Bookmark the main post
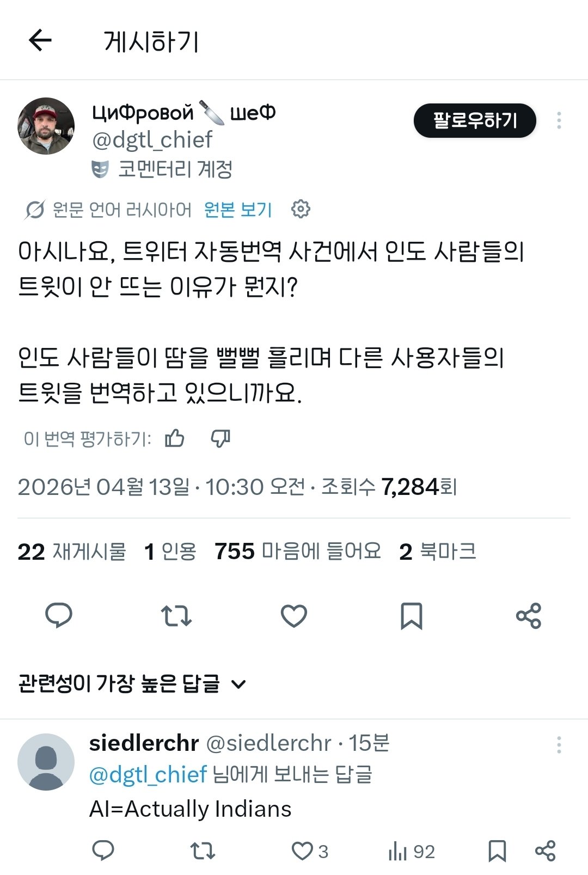The height and width of the screenshot is (875, 588). [411, 616]
